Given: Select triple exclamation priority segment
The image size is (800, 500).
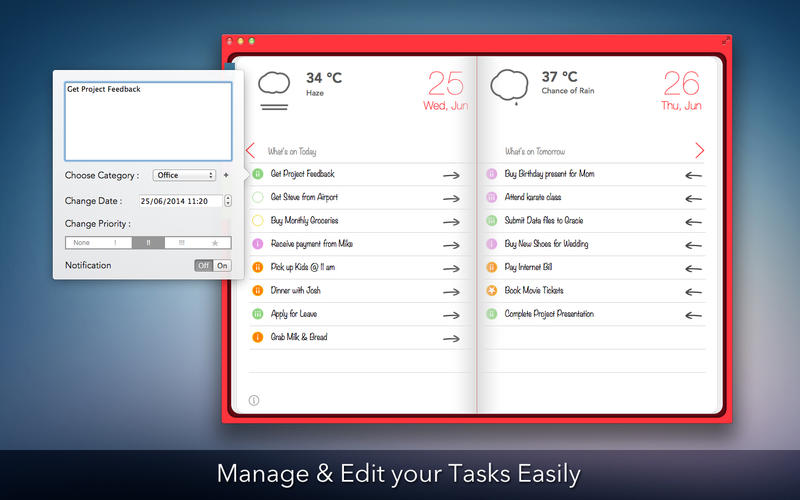Looking at the screenshot, I should tap(181, 242).
